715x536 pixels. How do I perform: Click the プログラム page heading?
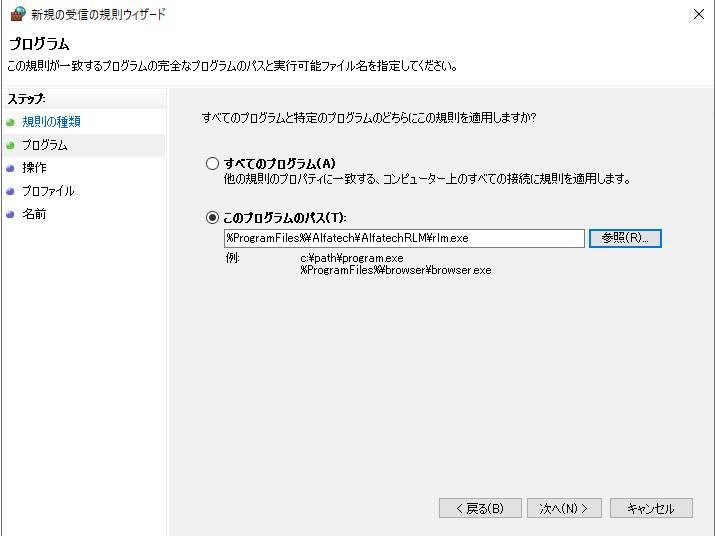pos(39,44)
